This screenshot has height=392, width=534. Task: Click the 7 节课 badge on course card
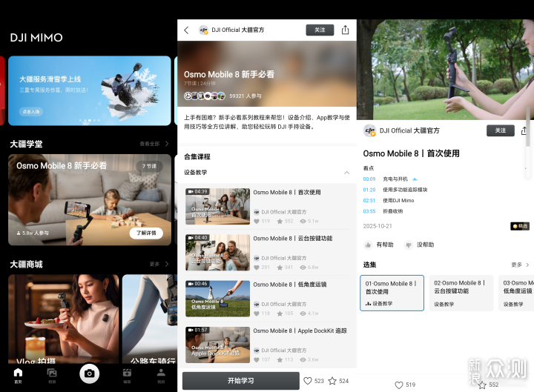click(x=150, y=166)
